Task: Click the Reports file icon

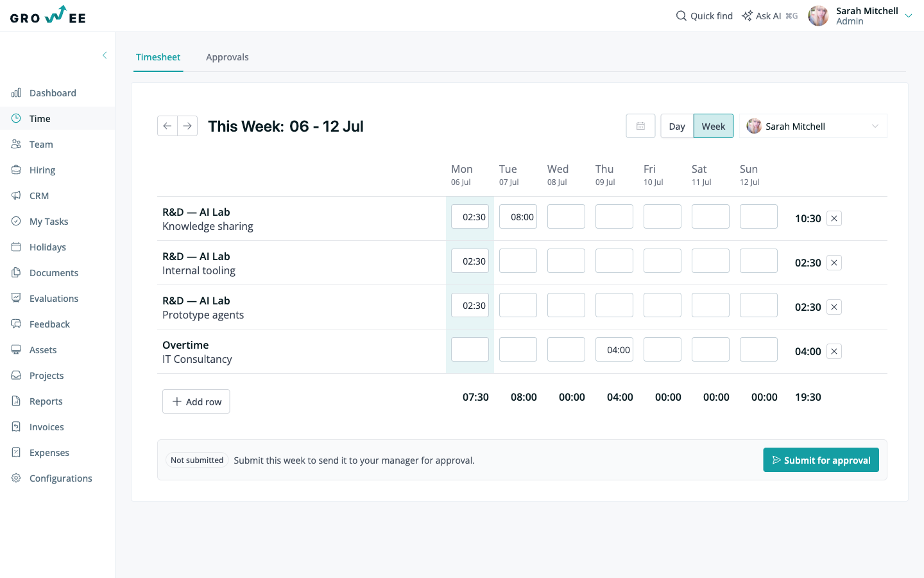Action: 16,401
